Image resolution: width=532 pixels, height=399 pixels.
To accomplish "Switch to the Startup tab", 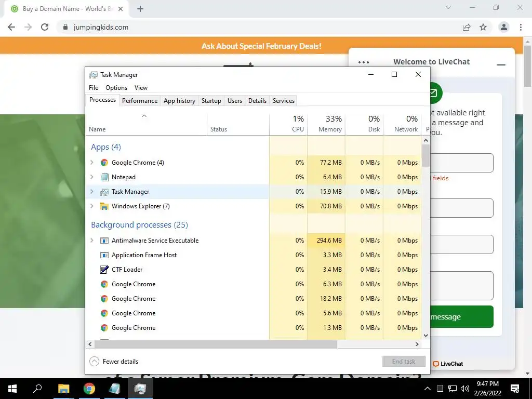I will click(211, 101).
